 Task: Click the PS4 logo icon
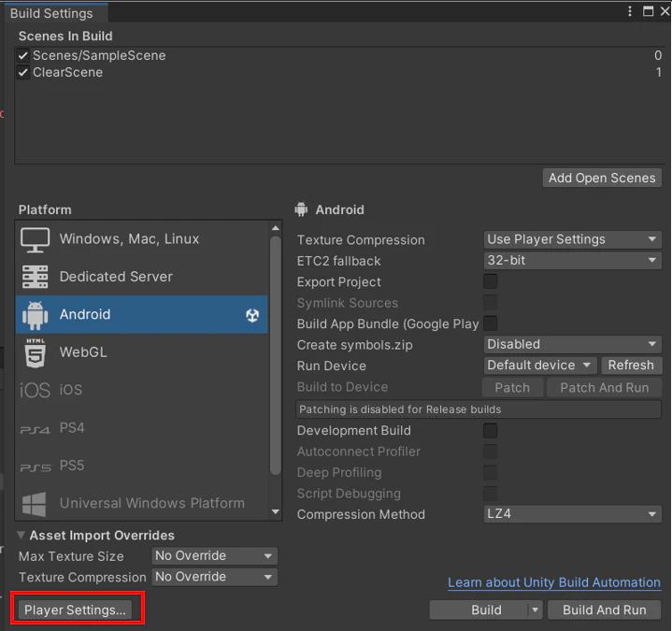(x=36, y=429)
